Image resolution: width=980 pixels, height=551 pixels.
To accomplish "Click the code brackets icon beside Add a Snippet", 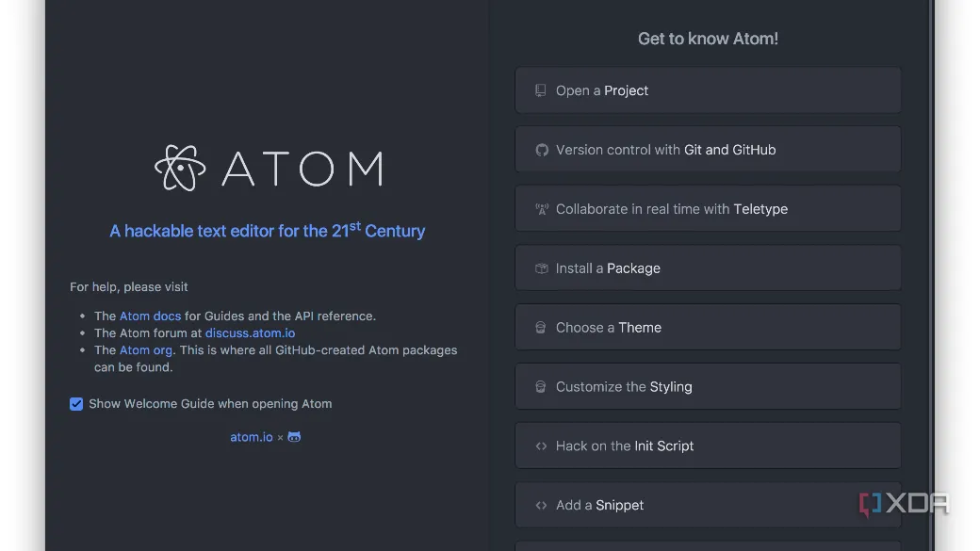I will point(541,506).
